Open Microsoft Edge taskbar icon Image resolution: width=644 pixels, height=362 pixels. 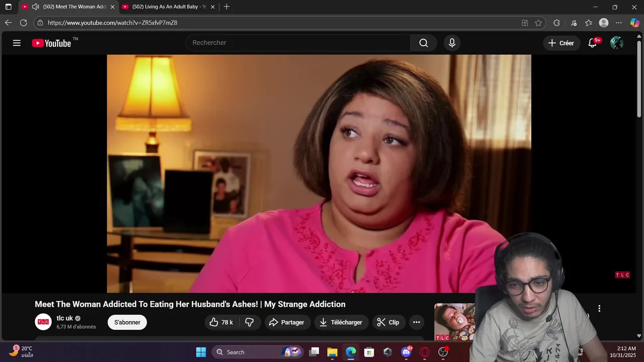point(351,352)
